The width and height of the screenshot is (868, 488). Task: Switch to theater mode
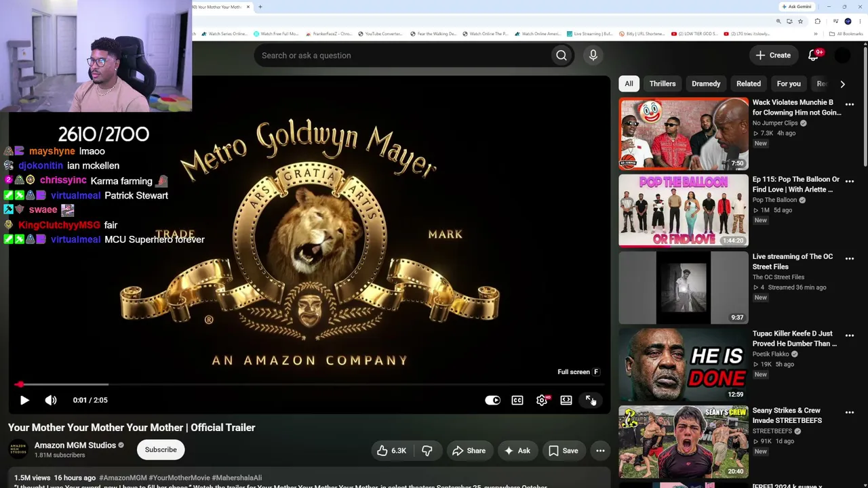tap(566, 400)
